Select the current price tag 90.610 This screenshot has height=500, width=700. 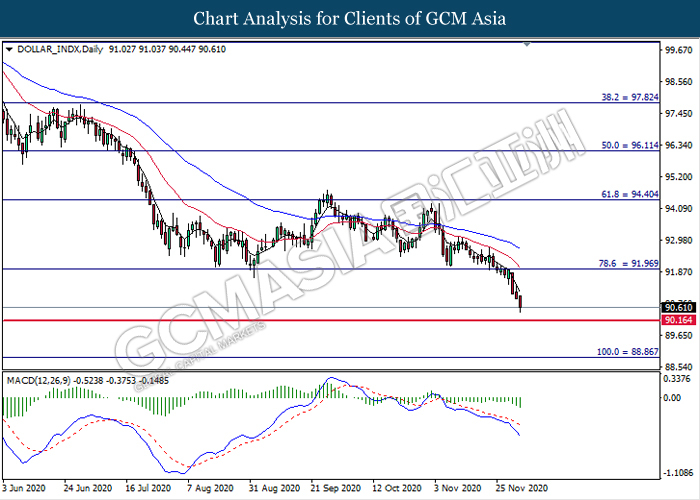click(679, 308)
